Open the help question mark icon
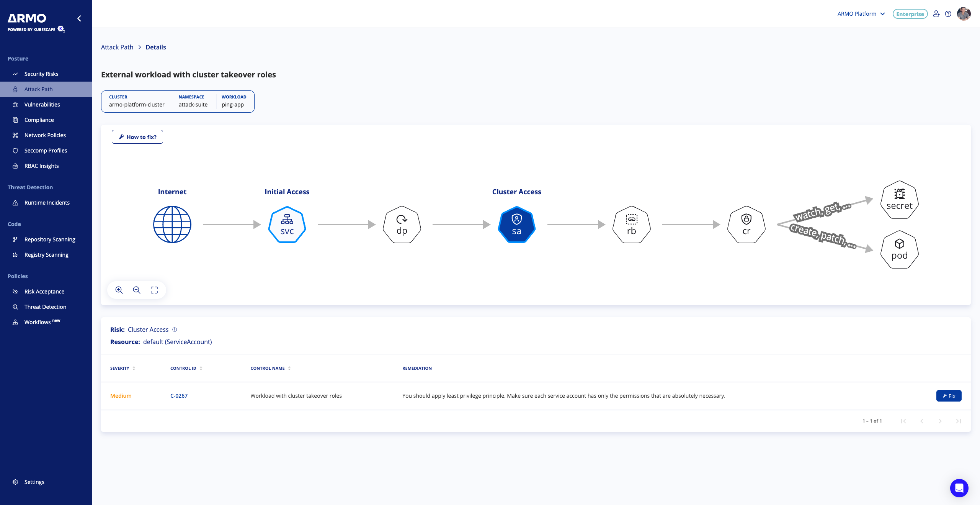This screenshot has height=505, width=980. point(948,14)
